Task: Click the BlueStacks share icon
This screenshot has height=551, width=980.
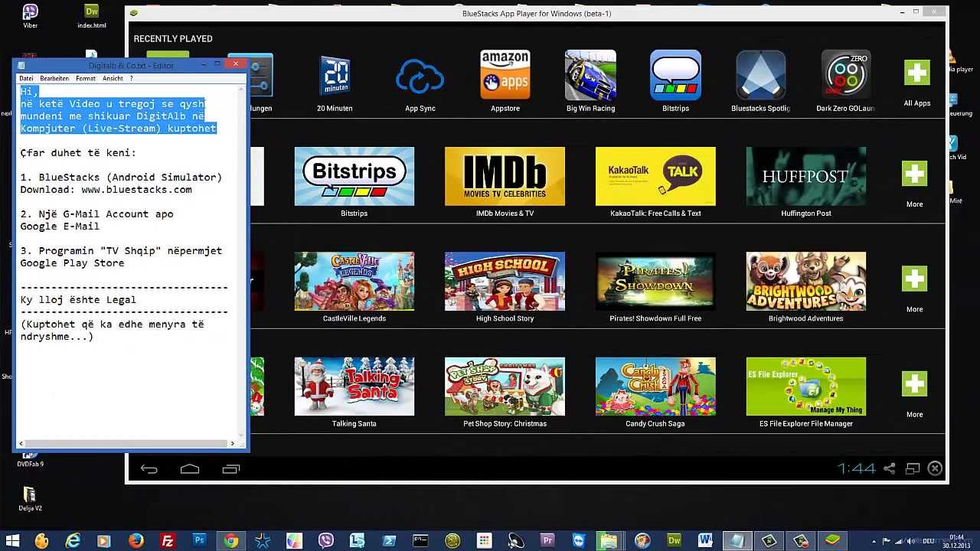Action: pos(890,468)
